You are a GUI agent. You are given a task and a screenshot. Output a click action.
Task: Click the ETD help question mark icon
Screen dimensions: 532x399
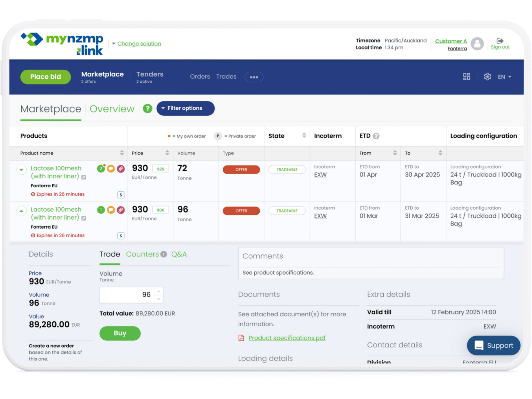point(376,136)
